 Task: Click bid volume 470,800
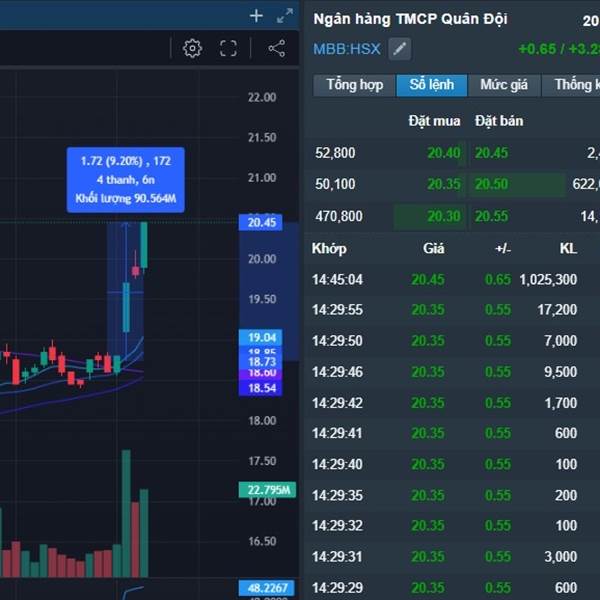point(339,216)
